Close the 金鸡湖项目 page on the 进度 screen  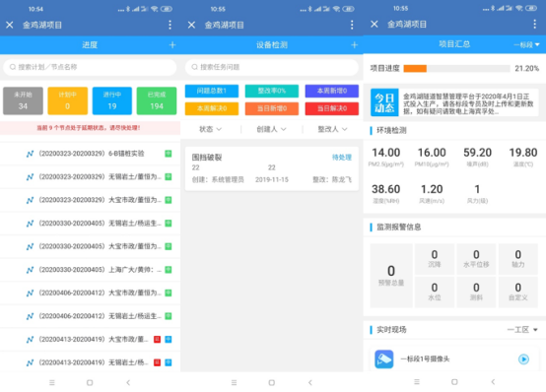tap(10, 25)
